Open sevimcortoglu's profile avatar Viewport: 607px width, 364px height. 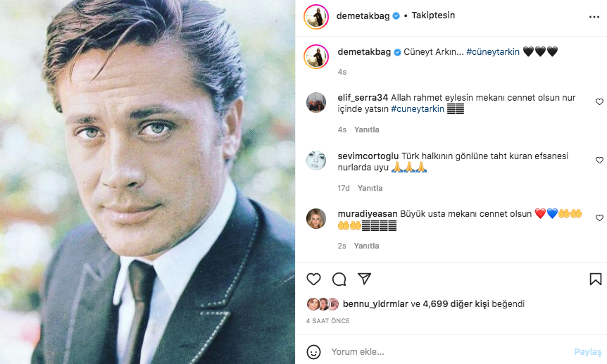pyautogui.click(x=316, y=161)
